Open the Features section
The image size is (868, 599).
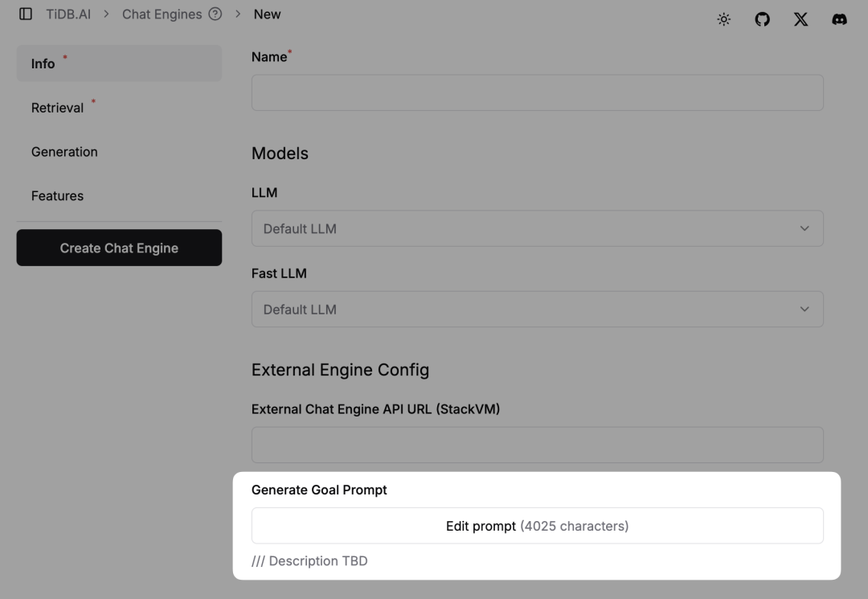pos(57,196)
